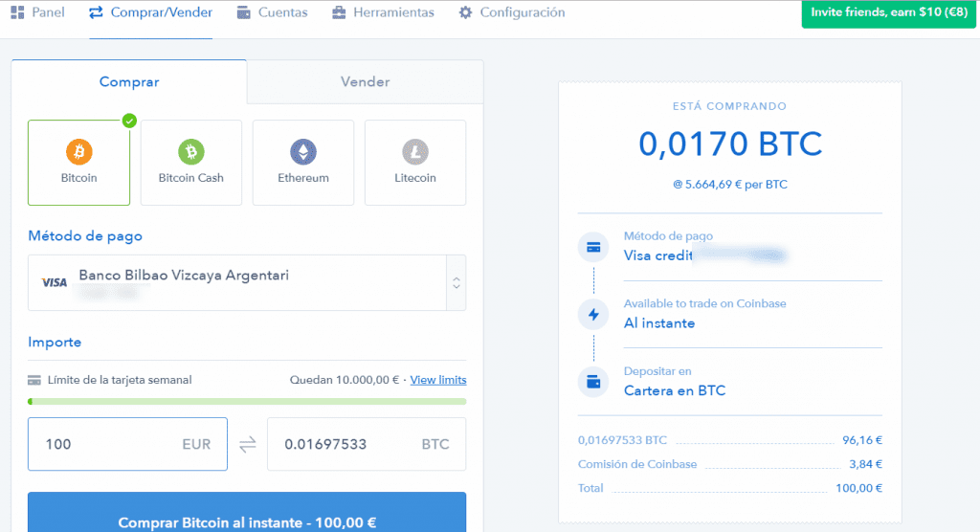
Task: Click the Cartera en BTC text
Action: click(675, 390)
